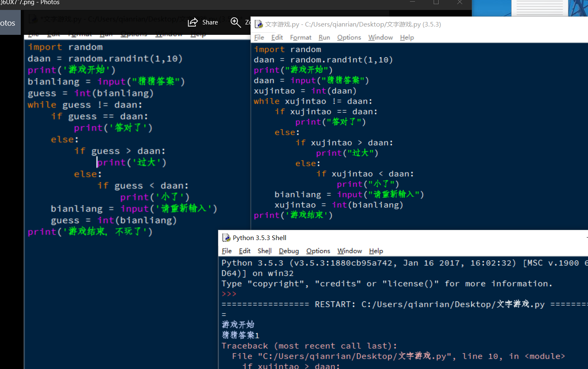Click 'guess = int(bianliang)' under bianliang input in photo

tap(91, 93)
